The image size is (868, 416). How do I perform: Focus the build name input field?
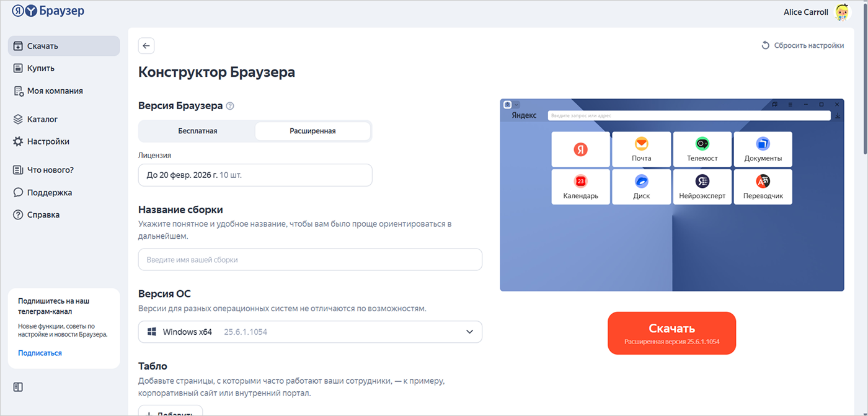(310, 260)
